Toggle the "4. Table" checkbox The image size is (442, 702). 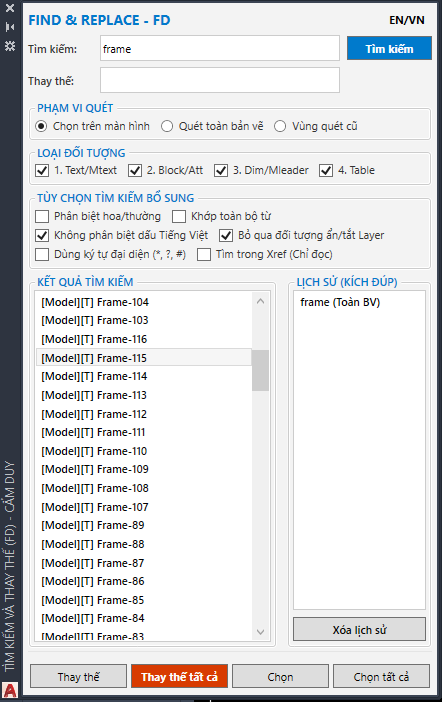coord(326,171)
